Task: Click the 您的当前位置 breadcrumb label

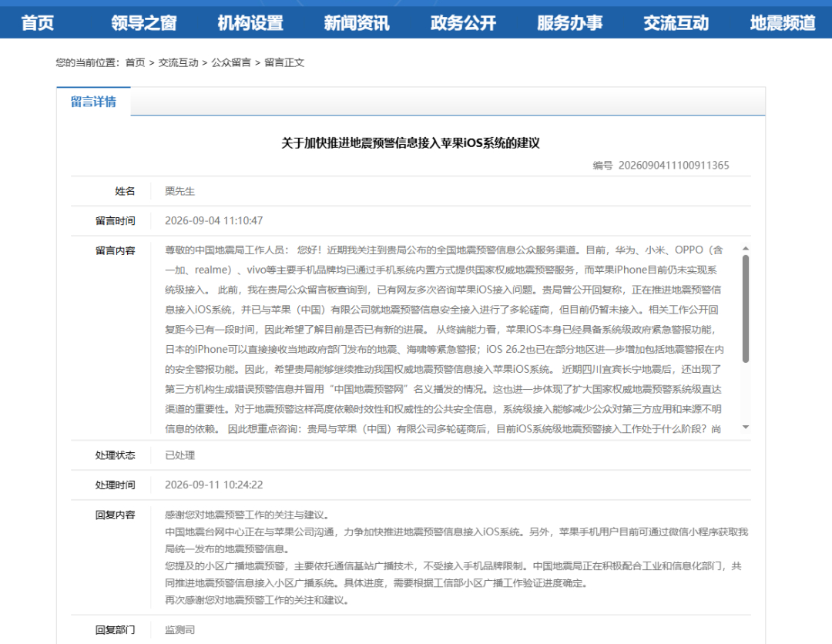Action: (88, 62)
